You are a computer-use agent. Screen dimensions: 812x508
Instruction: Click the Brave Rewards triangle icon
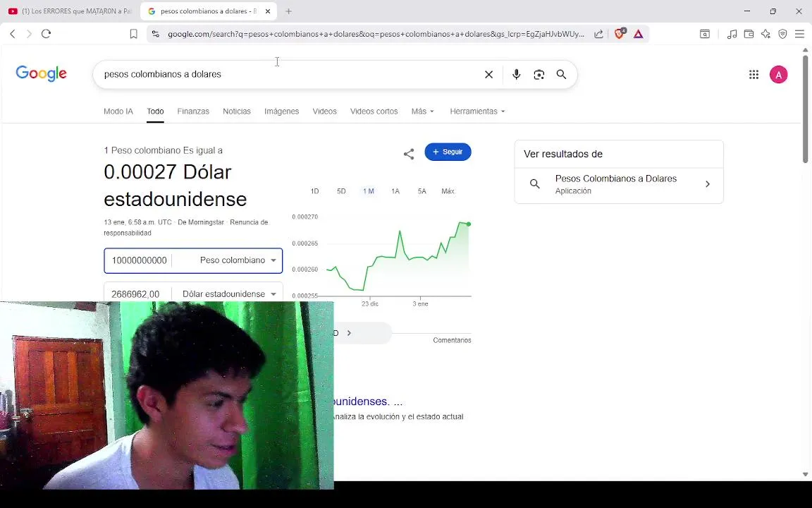(638, 34)
